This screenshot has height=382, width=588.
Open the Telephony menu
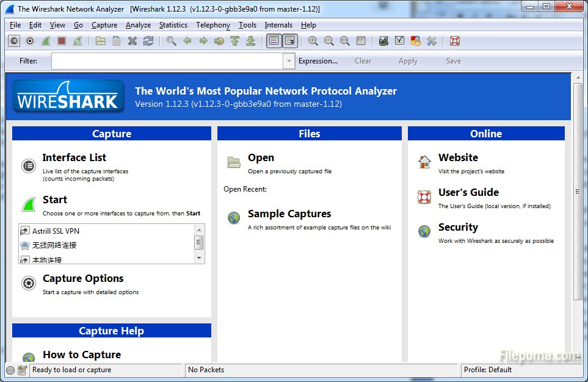(213, 25)
